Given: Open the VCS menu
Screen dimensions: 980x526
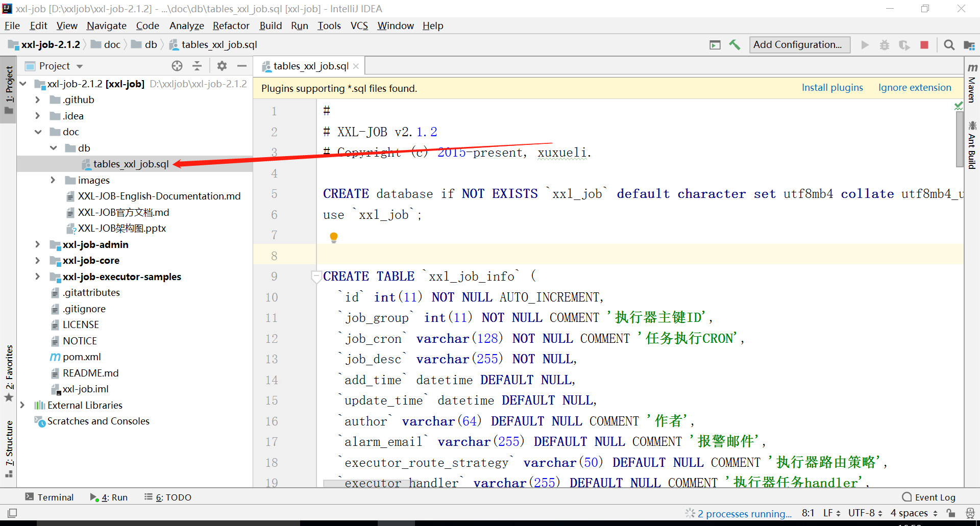Looking at the screenshot, I should pyautogui.click(x=359, y=26).
